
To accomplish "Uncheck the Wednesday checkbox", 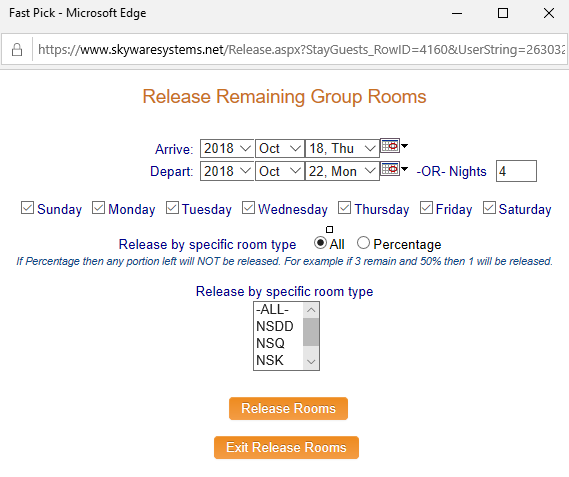I will click(x=248, y=208).
